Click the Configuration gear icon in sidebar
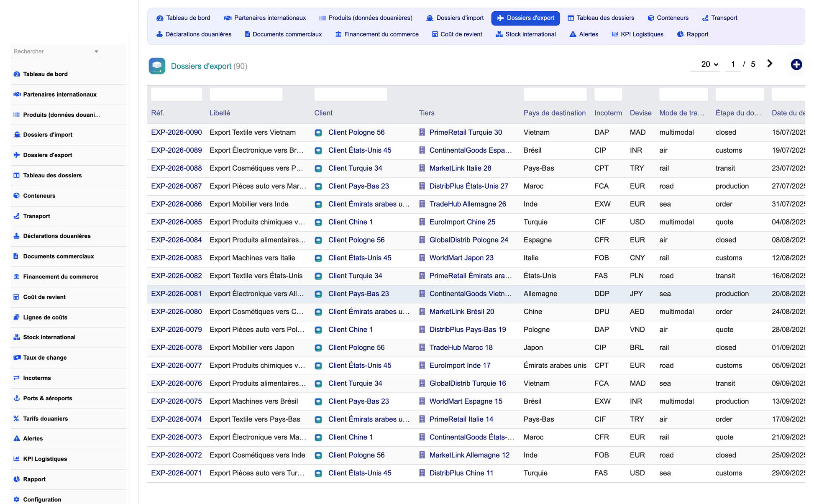This screenshot has height=504, width=814. [x=17, y=499]
